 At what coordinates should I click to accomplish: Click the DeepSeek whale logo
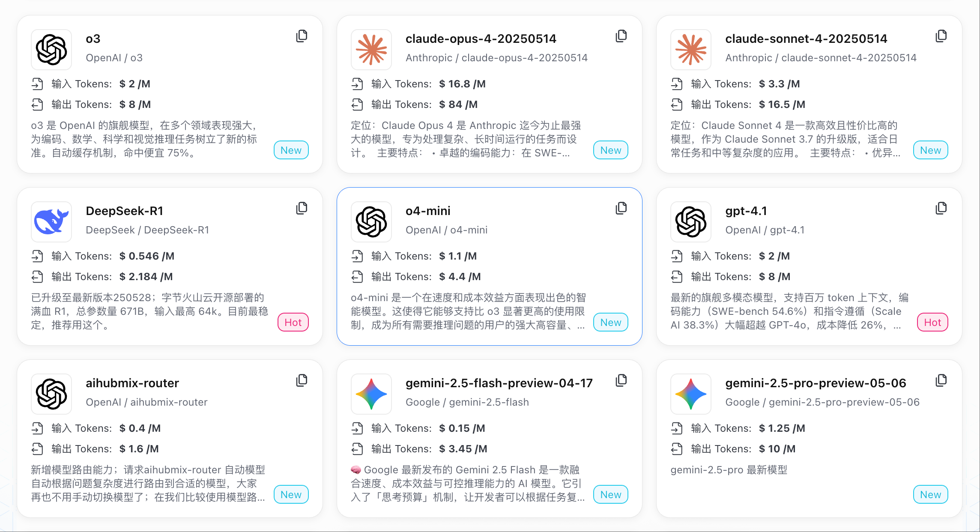[x=51, y=222]
